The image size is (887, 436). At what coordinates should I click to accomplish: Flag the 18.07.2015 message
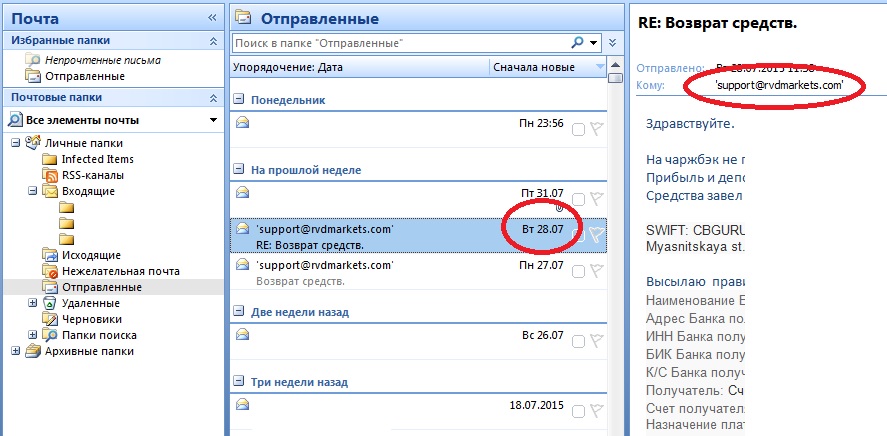tap(596, 411)
